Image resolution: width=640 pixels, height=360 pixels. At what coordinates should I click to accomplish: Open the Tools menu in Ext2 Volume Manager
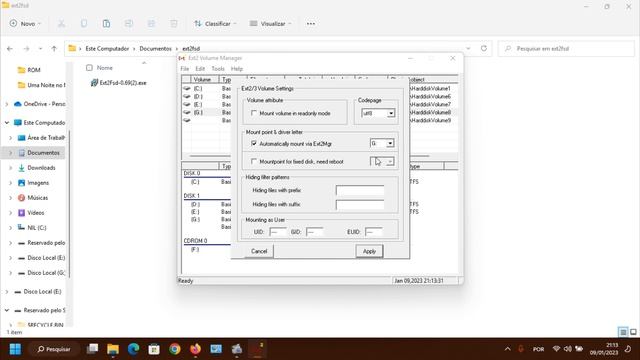coord(218,69)
